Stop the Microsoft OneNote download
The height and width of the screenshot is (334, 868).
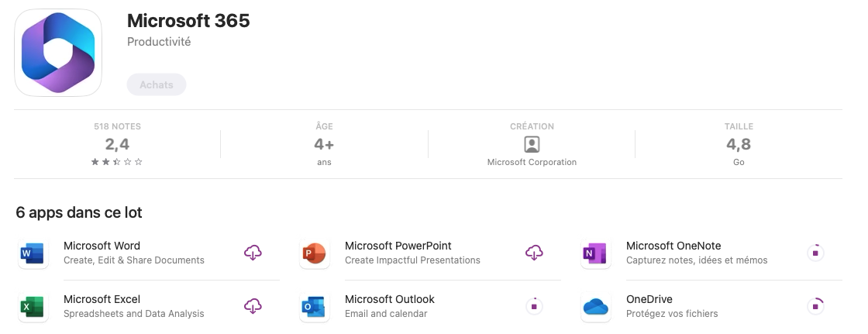pyautogui.click(x=815, y=253)
